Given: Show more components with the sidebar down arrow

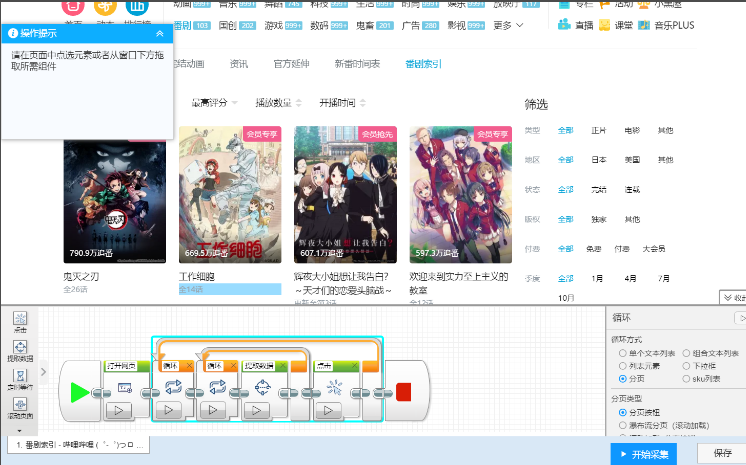Looking at the screenshot, I should pos(20,431).
